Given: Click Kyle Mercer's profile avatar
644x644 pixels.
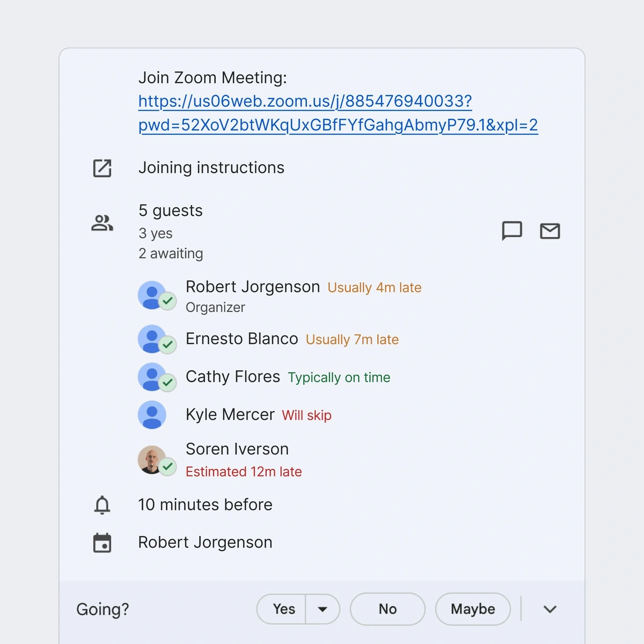Looking at the screenshot, I should (152, 414).
